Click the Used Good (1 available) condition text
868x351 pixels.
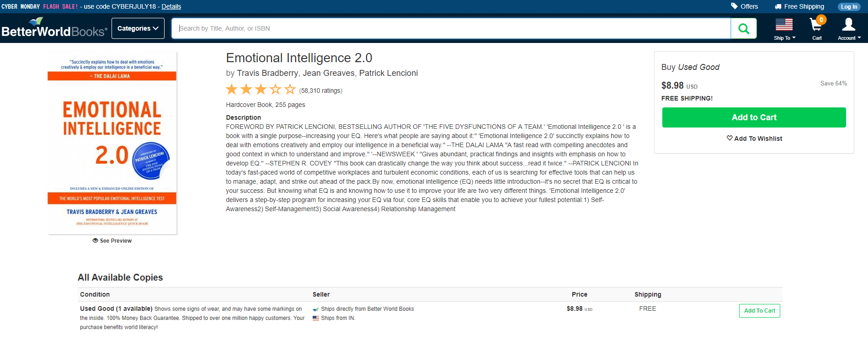pyautogui.click(x=116, y=309)
